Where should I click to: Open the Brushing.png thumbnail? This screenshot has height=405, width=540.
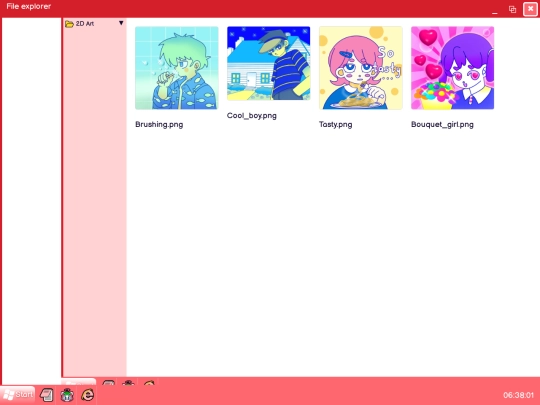[177, 68]
